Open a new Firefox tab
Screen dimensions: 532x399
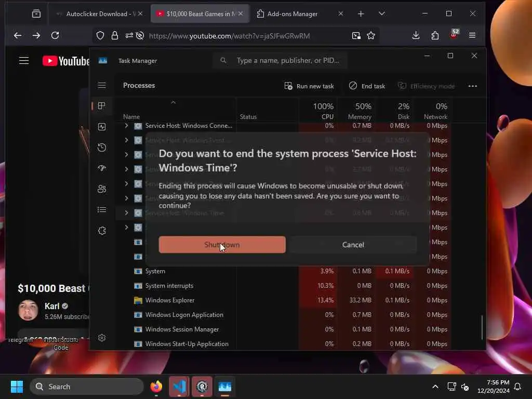[361, 14]
